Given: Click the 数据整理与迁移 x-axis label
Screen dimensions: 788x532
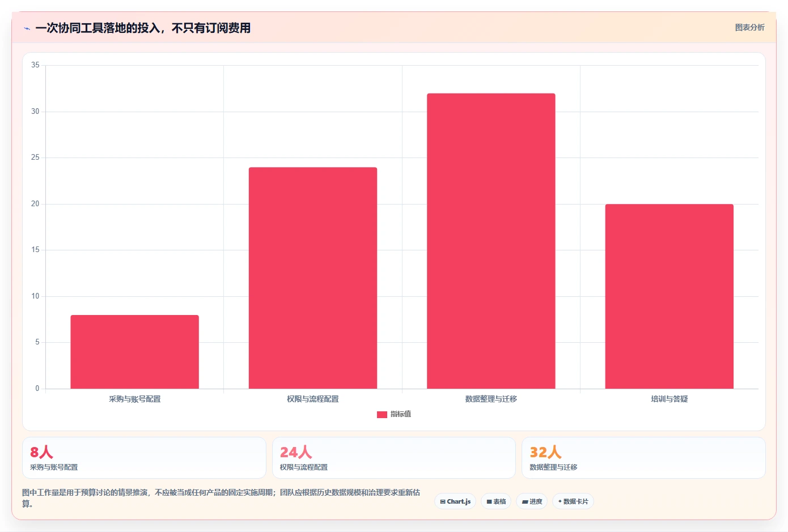Looking at the screenshot, I should (x=491, y=399).
